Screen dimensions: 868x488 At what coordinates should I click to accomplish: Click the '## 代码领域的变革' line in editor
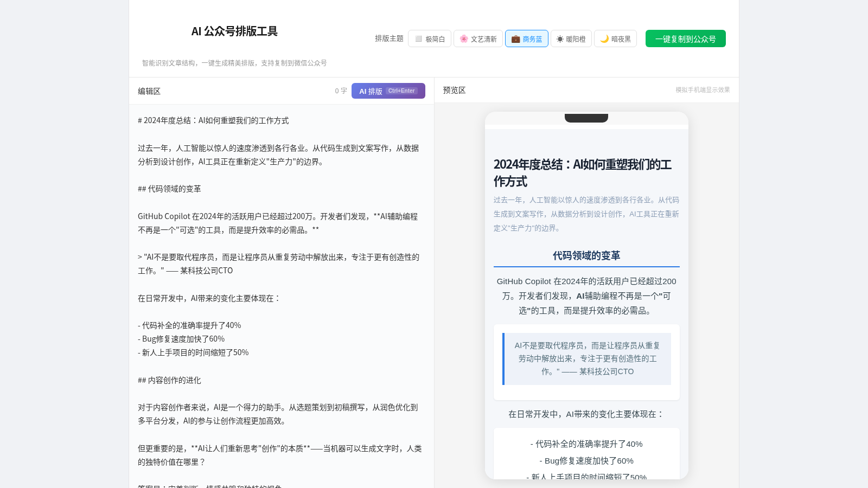point(169,189)
